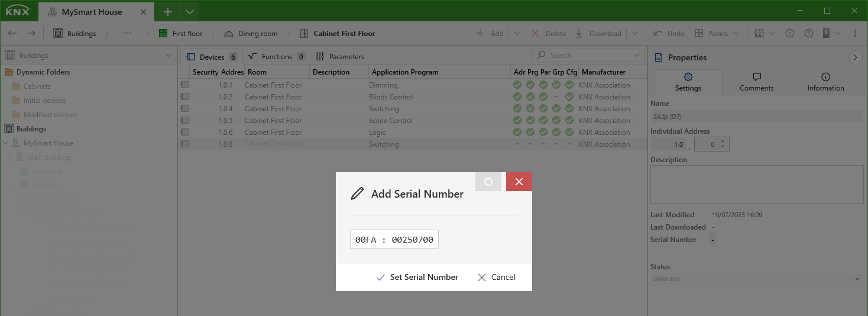Click the Delete toolbar button
The width and height of the screenshot is (868, 316).
coord(548,34)
